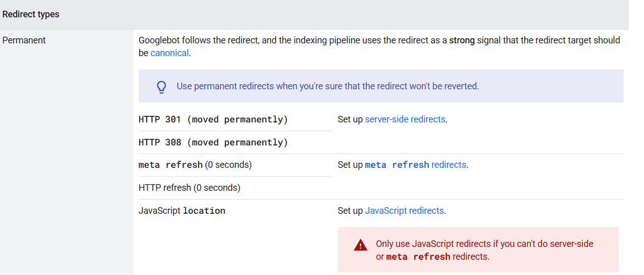The width and height of the screenshot is (644, 275).
Task: Click the Redirect types table header
Action: [31, 14]
